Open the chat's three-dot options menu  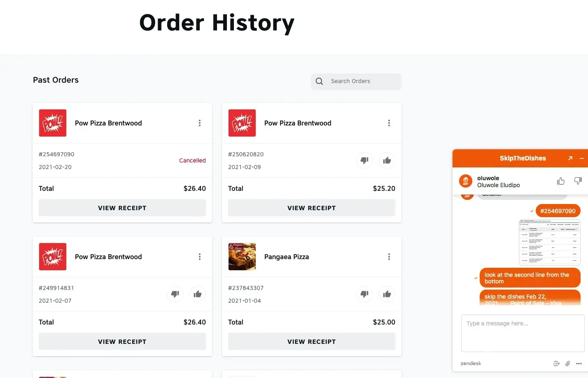(x=579, y=363)
